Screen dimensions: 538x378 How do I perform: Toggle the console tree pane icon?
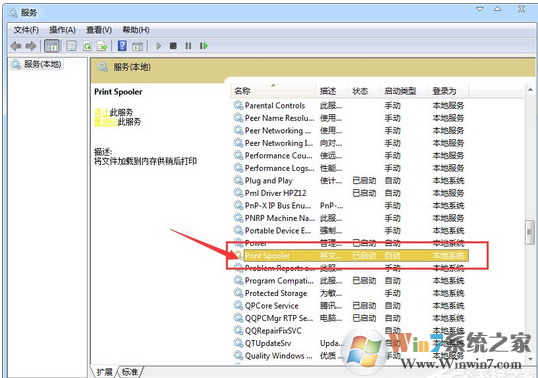click(52, 46)
